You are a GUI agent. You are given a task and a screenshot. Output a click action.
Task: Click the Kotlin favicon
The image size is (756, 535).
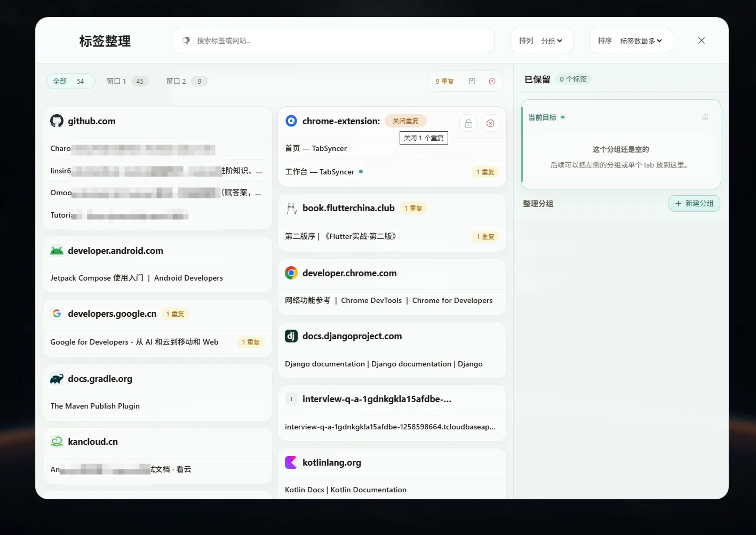291,462
